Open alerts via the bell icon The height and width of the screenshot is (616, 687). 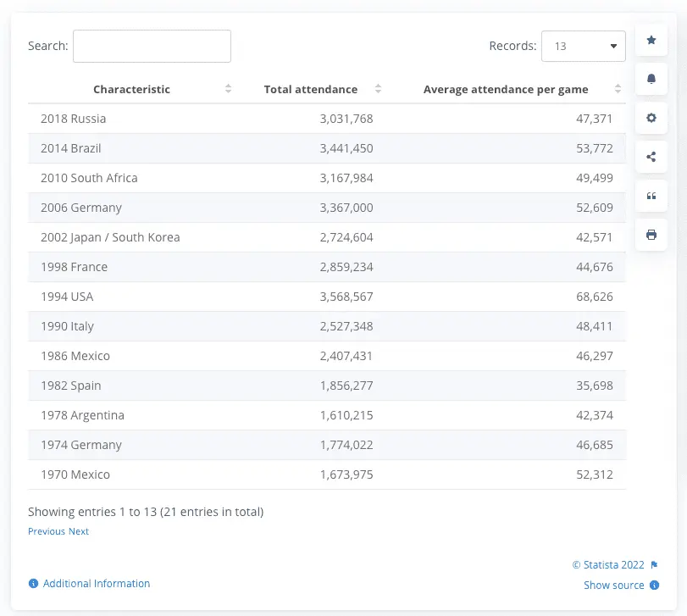pyautogui.click(x=651, y=79)
